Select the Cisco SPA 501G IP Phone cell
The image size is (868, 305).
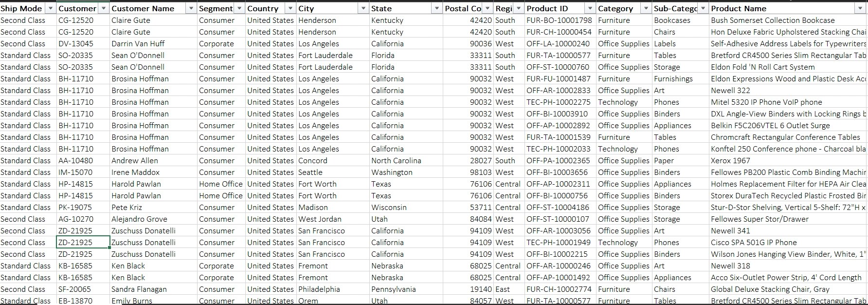[754, 243]
